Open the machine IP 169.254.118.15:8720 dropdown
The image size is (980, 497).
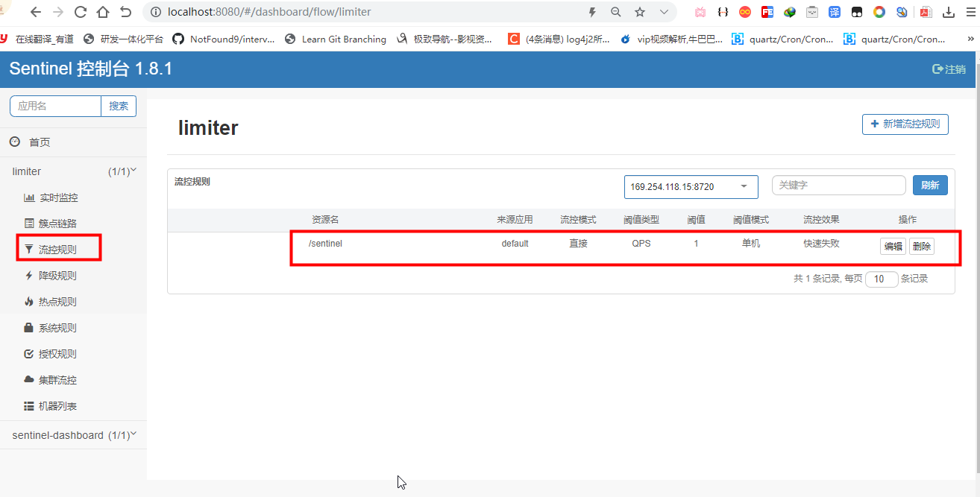click(x=691, y=186)
